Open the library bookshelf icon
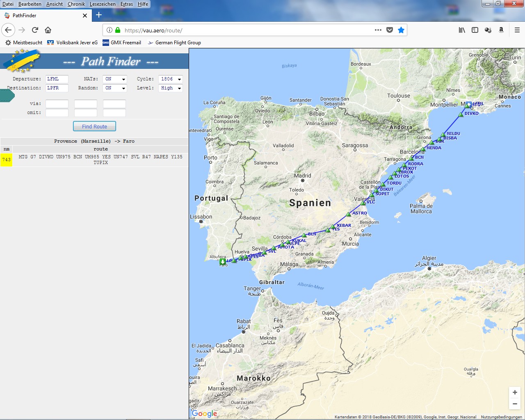 [462, 30]
